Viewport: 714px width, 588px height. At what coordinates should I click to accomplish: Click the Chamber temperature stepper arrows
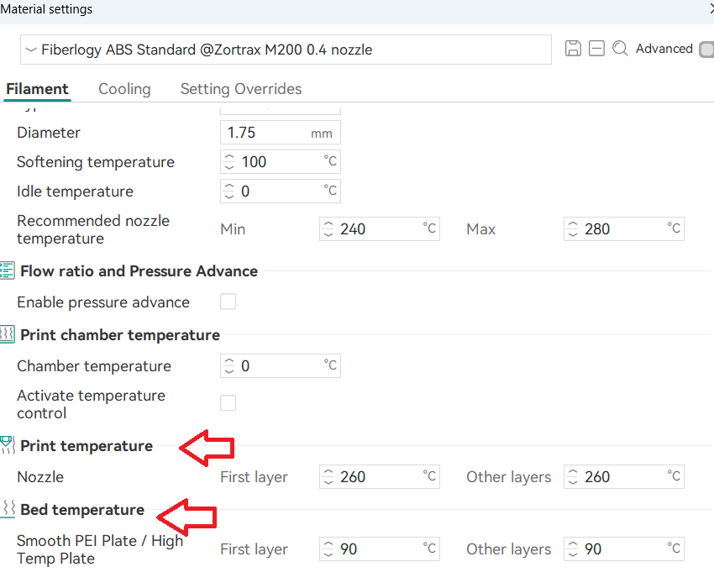point(228,366)
